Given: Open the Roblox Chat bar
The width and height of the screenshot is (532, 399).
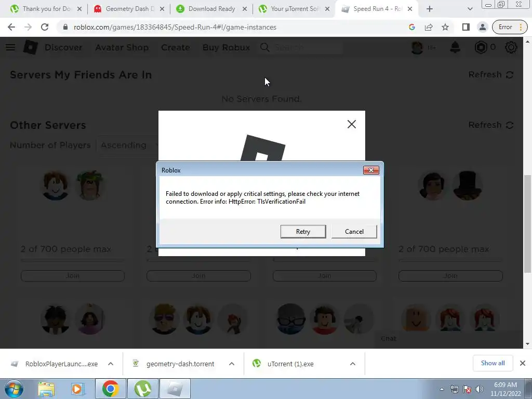Looking at the screenshot, I should click(x=448, y=339).
